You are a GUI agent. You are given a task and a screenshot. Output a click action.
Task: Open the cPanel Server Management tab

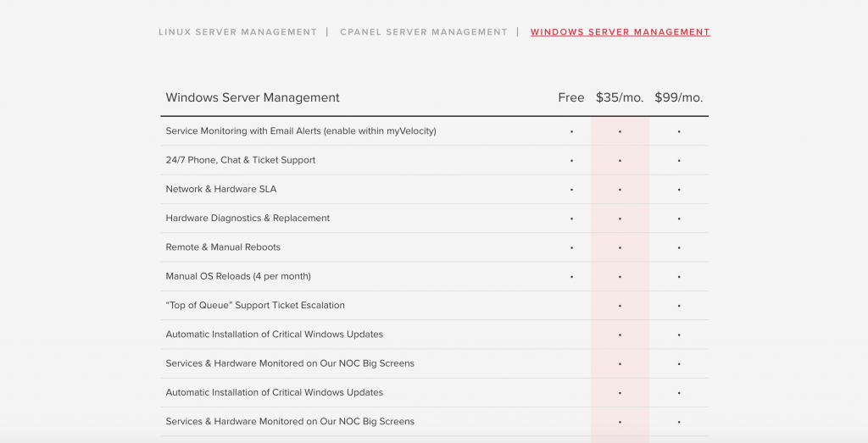click(x=424, y=32)
